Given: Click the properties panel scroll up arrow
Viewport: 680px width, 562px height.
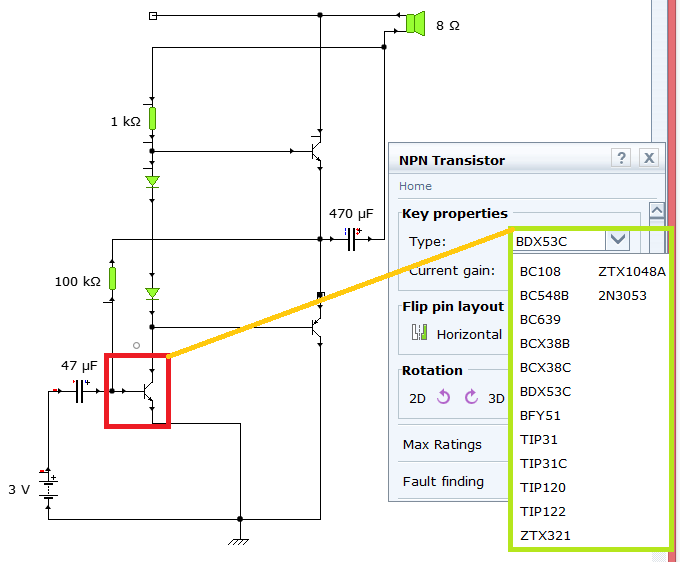Looking at the screenshot, I should pos(657,210).
